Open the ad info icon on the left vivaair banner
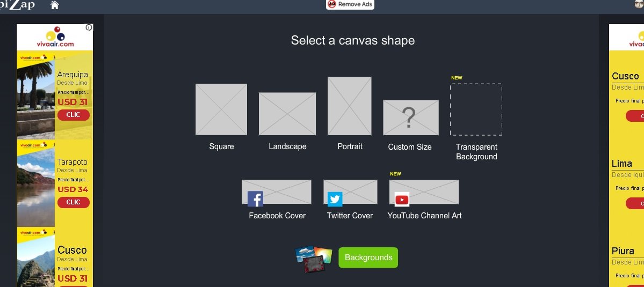The width and height of the screenshot is (644, 287). pyautogui.click(x=89, y=27)
